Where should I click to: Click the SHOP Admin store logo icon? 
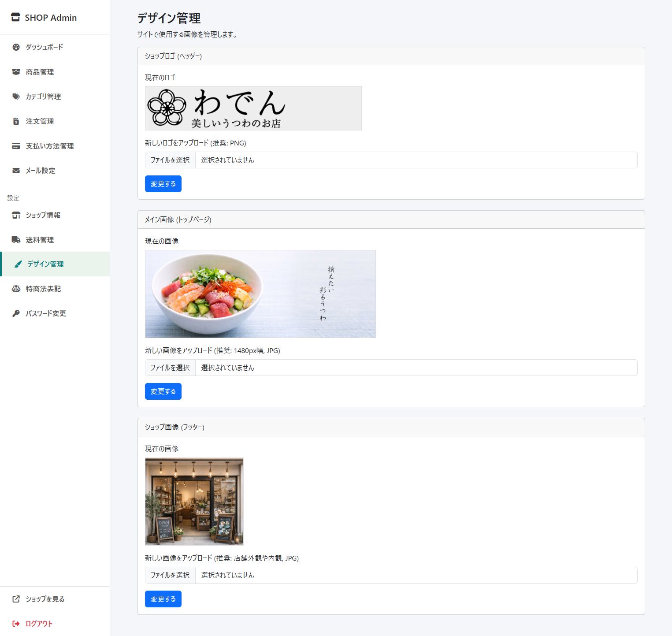pyautogui.click(x=15, y=18)
